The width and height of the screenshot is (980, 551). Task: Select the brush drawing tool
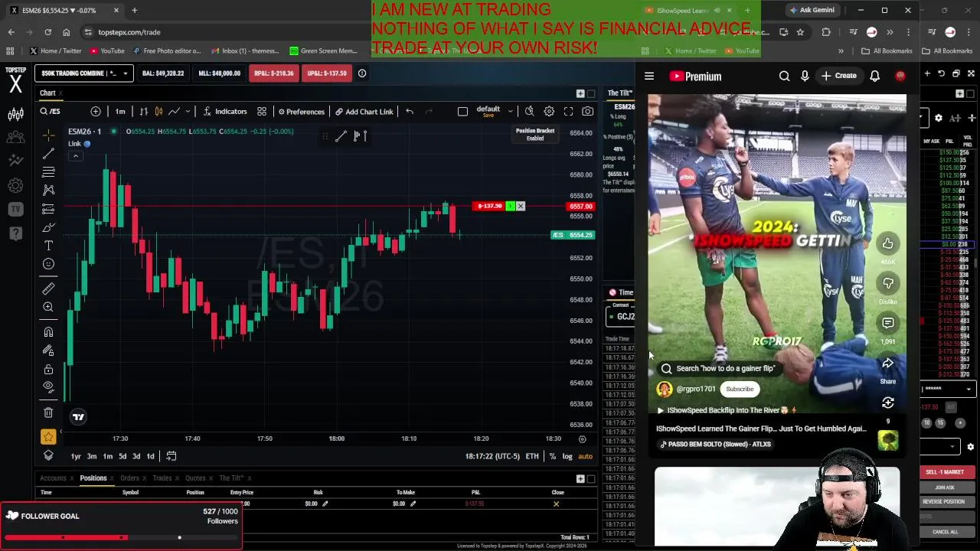pyautogui.click(x=48, y=227)
